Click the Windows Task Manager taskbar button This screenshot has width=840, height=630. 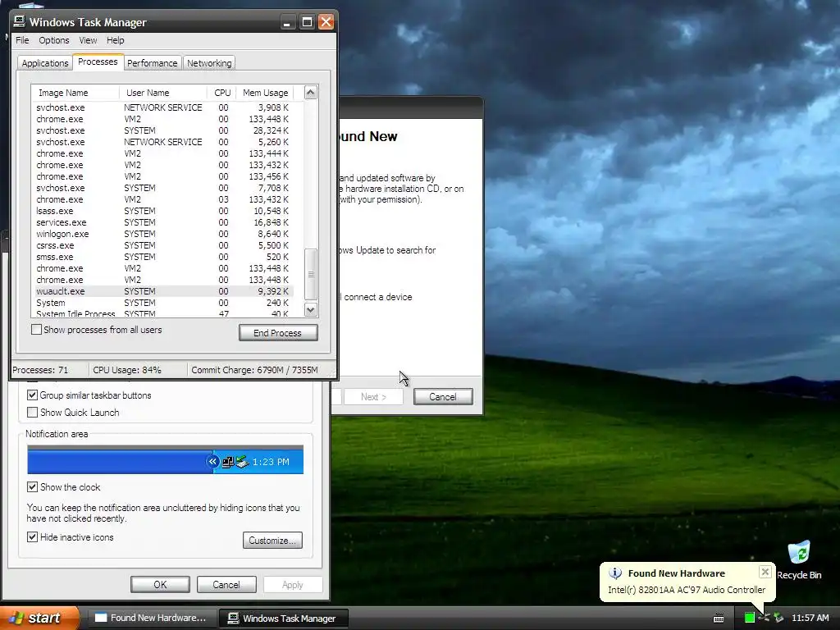point(283,619)
